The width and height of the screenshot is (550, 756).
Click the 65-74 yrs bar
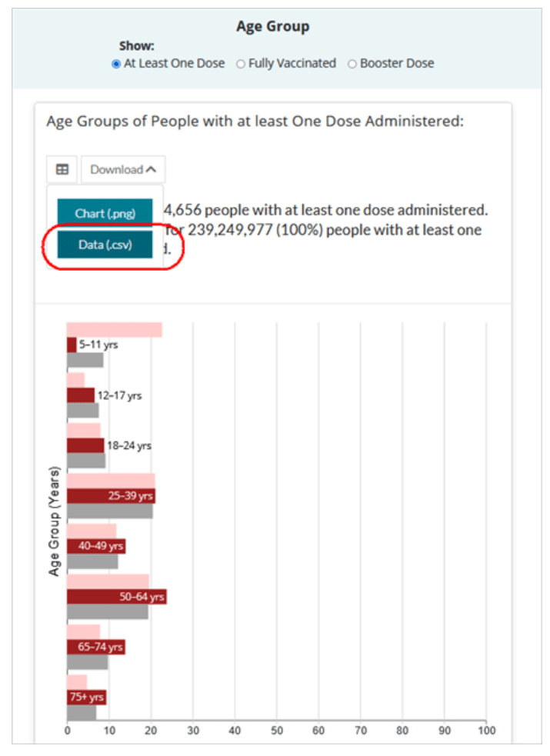[x=96, y=647]
